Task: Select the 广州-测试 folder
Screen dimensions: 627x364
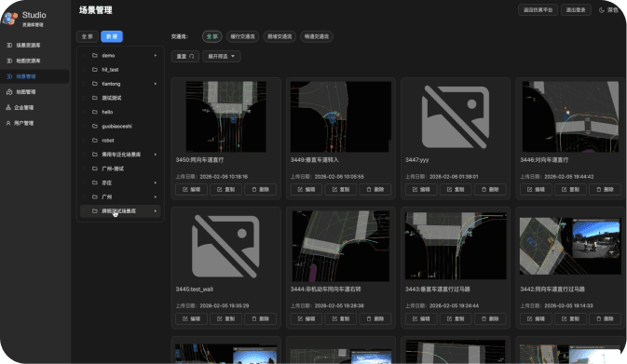Action: coord(120,169)
